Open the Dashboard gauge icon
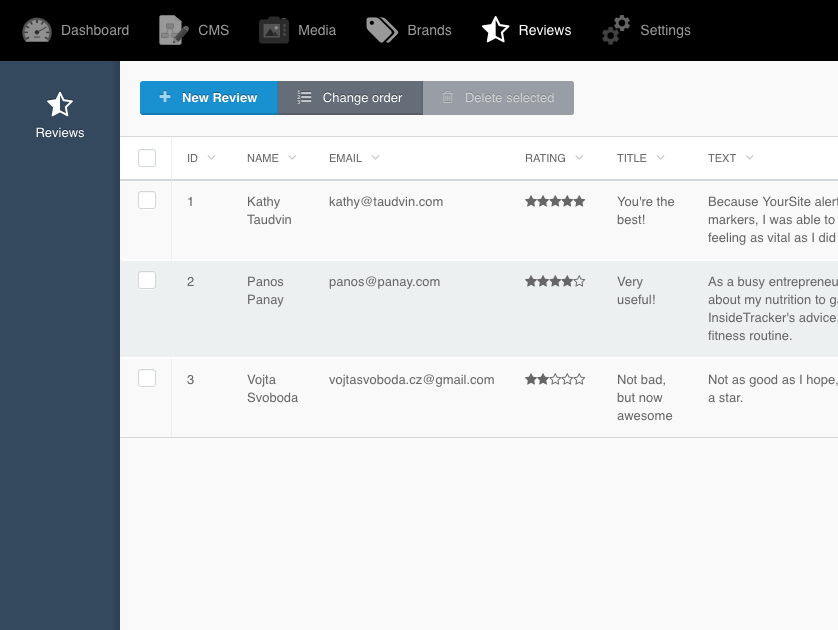Image resolution: width=838 pixels, height=630 pixels. click(37, 30)
